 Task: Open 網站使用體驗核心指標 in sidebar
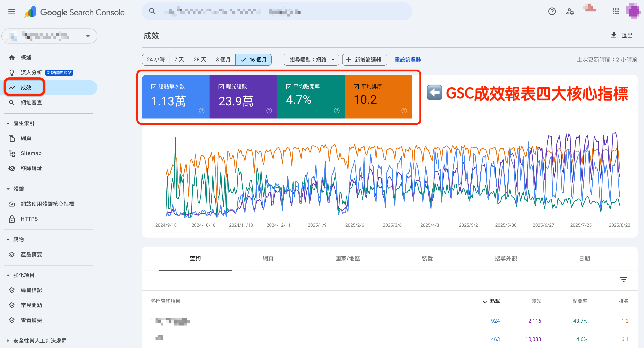[47, 204]
